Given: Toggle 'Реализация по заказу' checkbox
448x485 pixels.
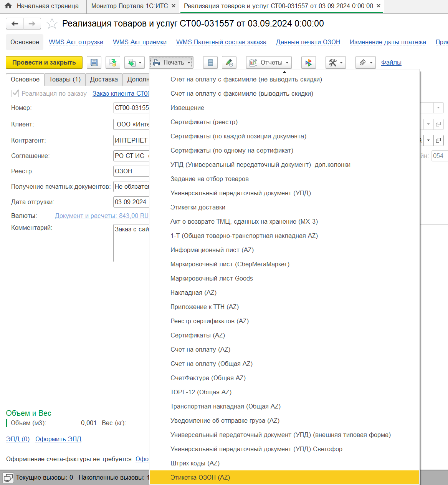Looking at the screenshot, I should (x=15, y=93).
